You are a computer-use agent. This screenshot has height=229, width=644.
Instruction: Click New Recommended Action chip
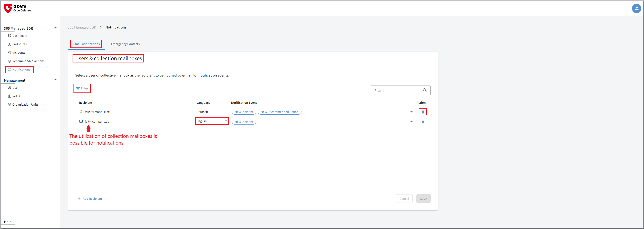280,112
